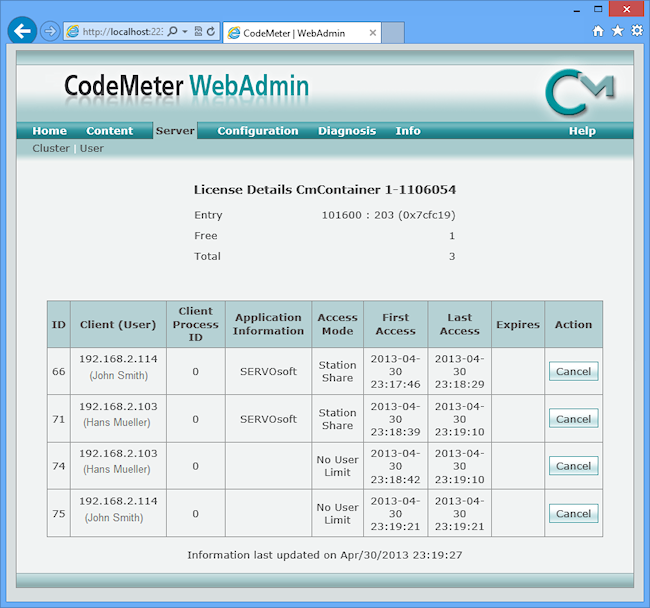Viewport: 650px width, 608px height.
Task: Go to the Cluster submenu link
Action: (51, 148)
